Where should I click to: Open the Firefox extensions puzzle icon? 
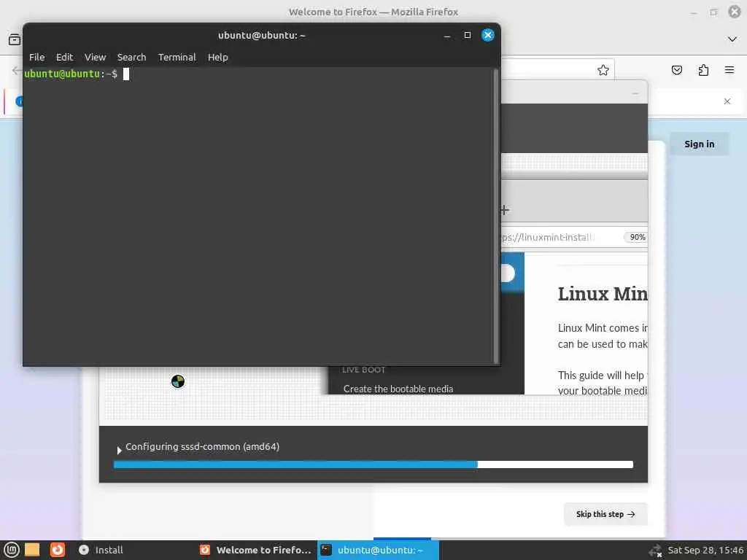703,71
